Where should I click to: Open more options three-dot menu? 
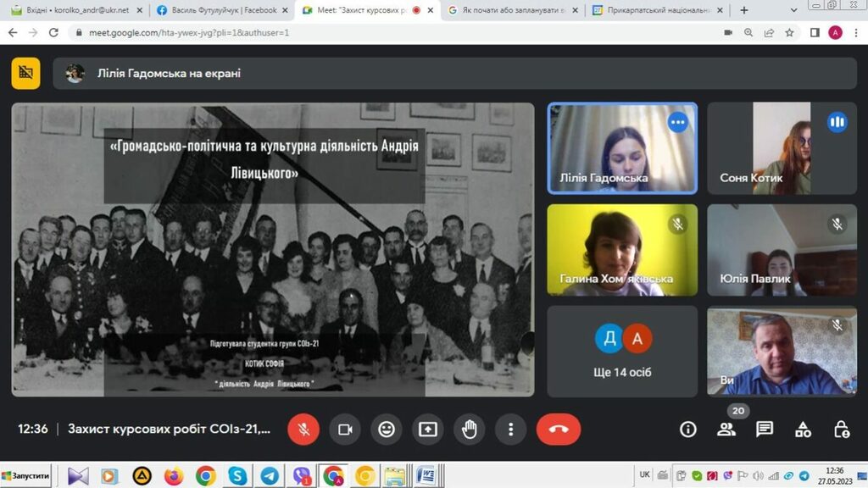(x=511, y=430)
